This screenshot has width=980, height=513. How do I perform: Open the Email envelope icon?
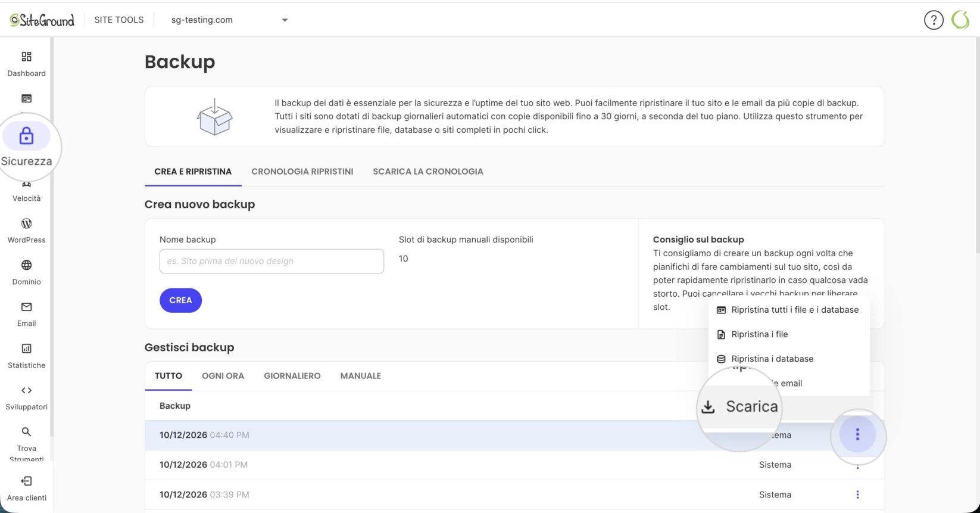(x=26, y=307)
